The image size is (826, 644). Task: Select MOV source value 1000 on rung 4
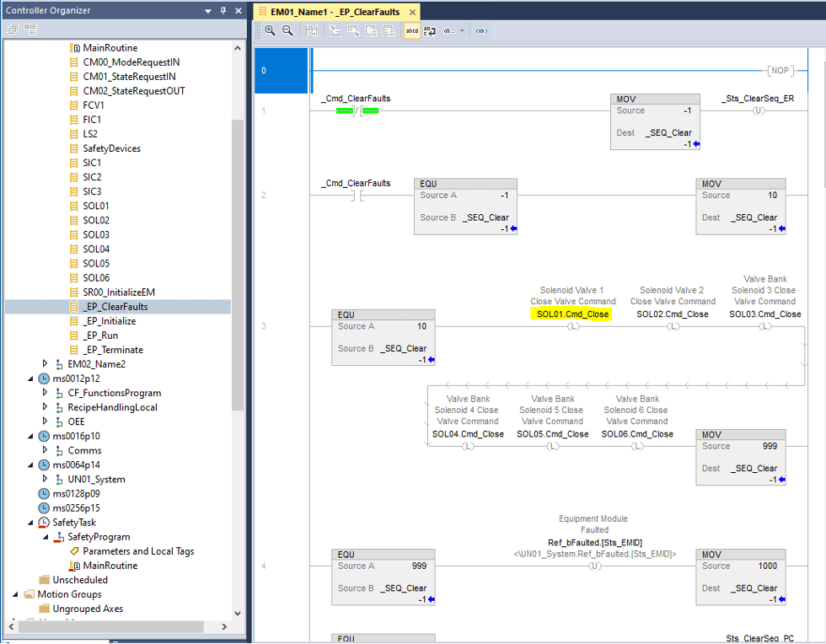768,566
